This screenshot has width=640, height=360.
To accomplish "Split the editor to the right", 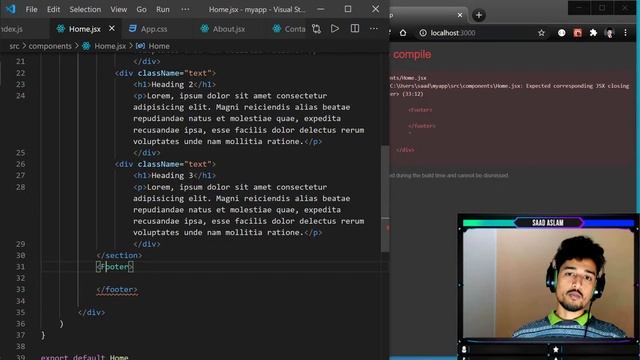I will 355,29.
